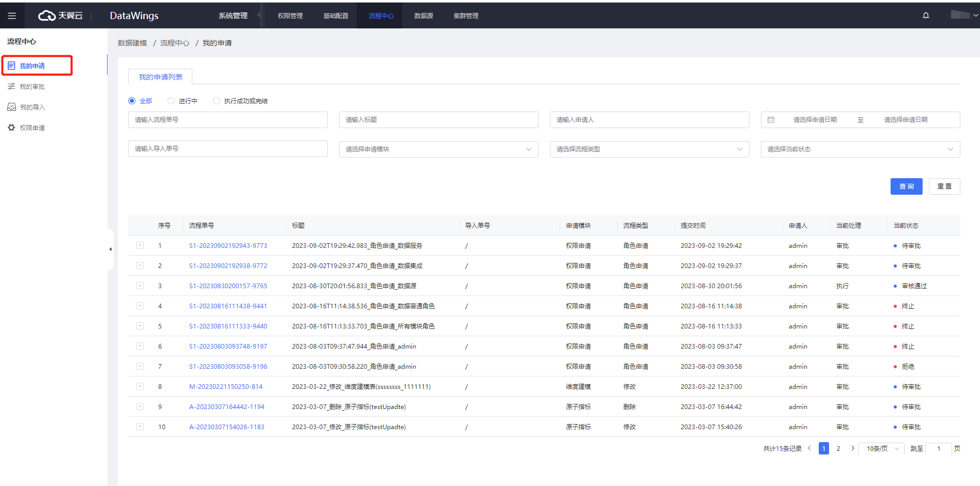Viewport: 980px width, 486px height.
Task: Expand row 4 details
Action: pos(140,306)
